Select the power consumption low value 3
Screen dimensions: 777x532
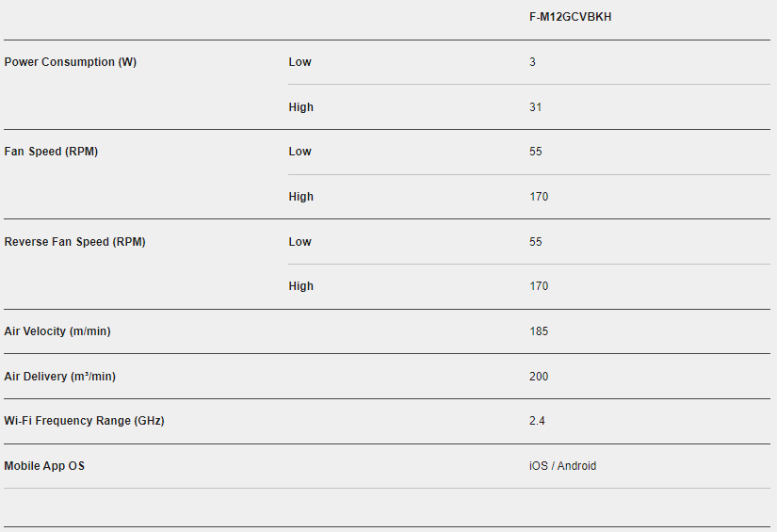coord(532,62)
